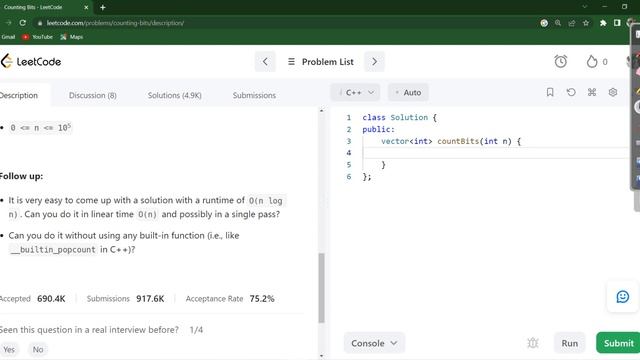This screenshot has height=360, width=640.
Task: Open the feedback smiley chat icon
Action: (x=622, y=297)
